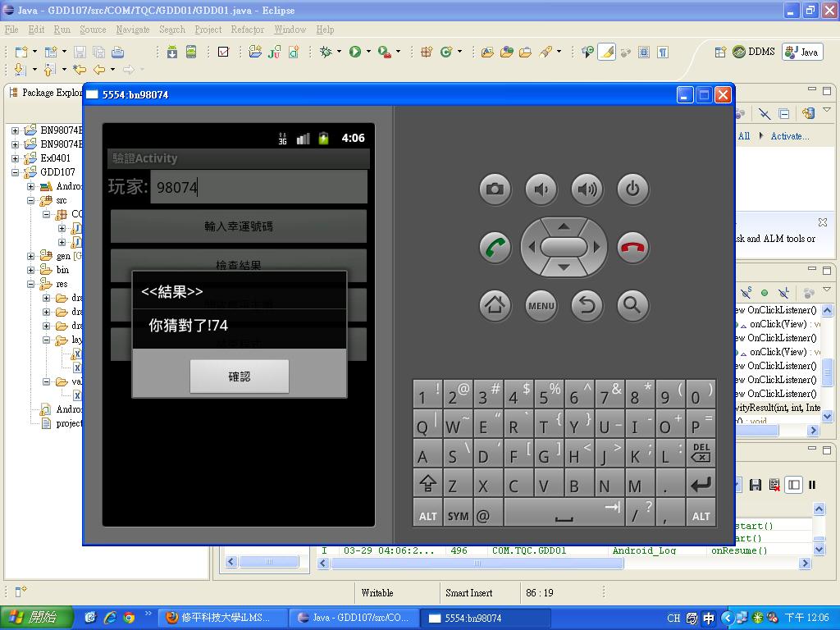Open the Refactor menu
Viewport: 840px width, 630px height.
(x=247, y=30)
